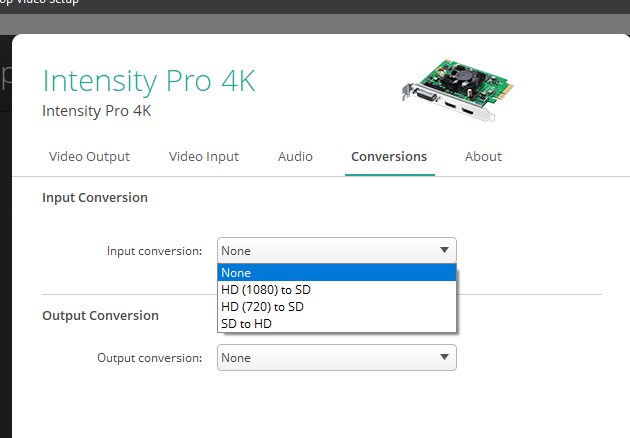630x438 pixels.
Task: Pick SD to HD option
Action: (337, 323)
